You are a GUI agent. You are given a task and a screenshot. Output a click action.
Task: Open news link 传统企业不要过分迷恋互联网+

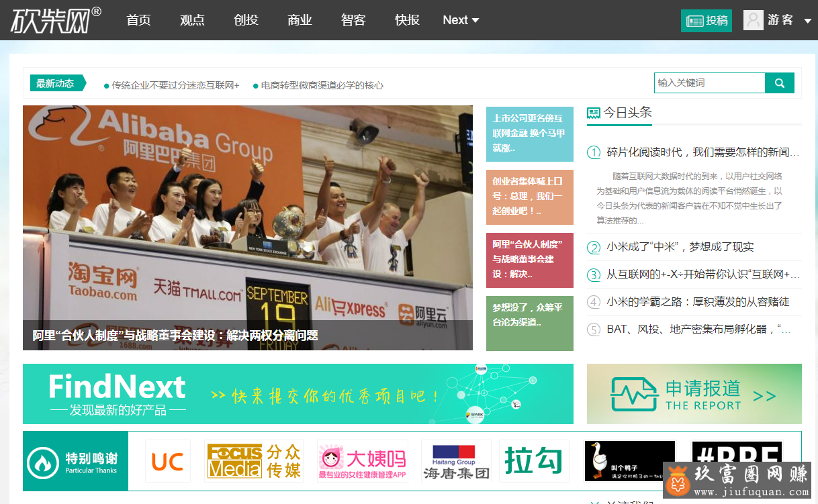pyautogui.click(x=175, y=85)
